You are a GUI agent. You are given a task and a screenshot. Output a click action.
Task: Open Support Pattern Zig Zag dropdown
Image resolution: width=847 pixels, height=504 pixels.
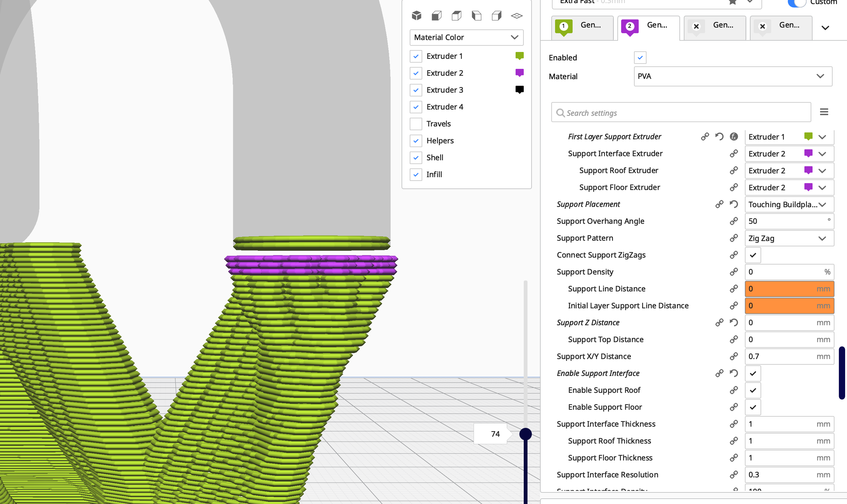coord(789,238)
